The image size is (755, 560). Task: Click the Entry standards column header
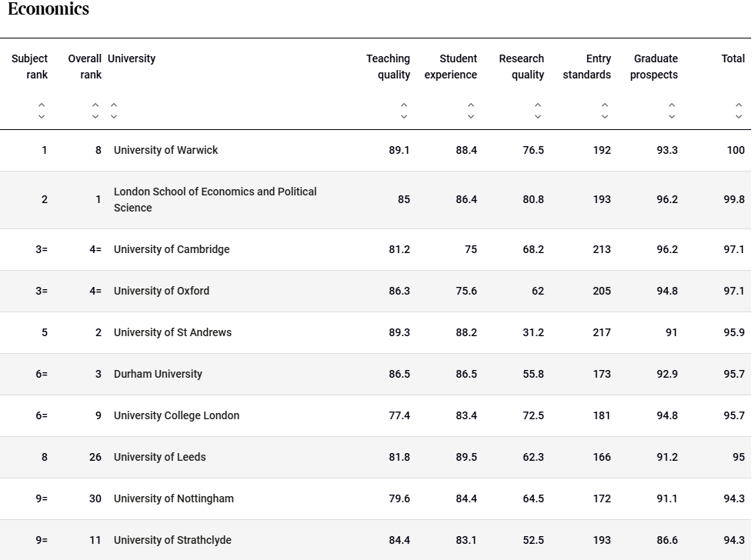(x=587, y=66)
